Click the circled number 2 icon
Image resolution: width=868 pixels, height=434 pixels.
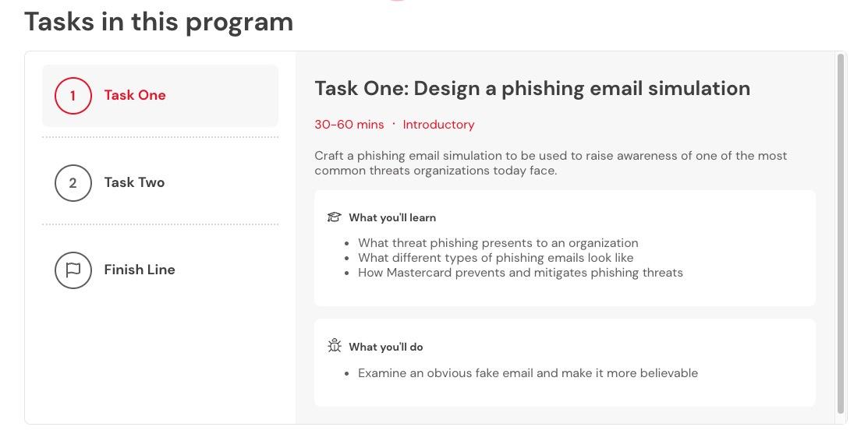pyautogui.click(x=73, y=183)
